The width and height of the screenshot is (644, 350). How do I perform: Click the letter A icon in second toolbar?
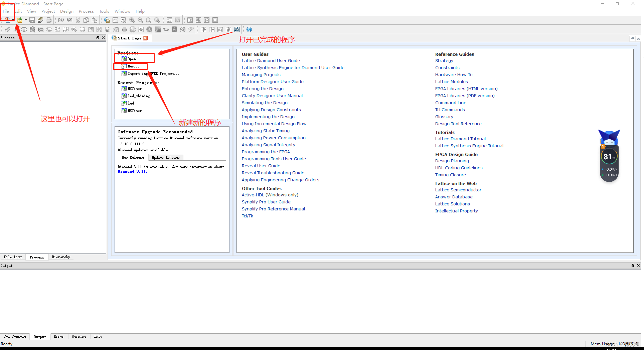(x=174, y=29)
